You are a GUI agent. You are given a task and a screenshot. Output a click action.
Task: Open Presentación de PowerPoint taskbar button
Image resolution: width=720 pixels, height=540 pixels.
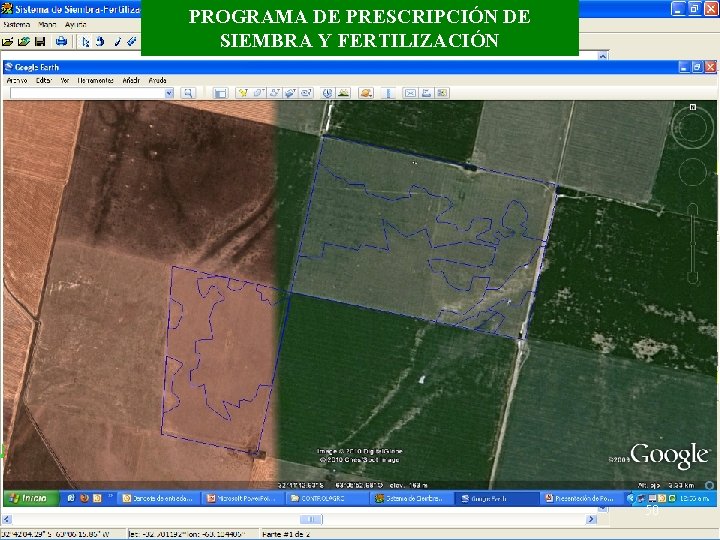(580, 498)
